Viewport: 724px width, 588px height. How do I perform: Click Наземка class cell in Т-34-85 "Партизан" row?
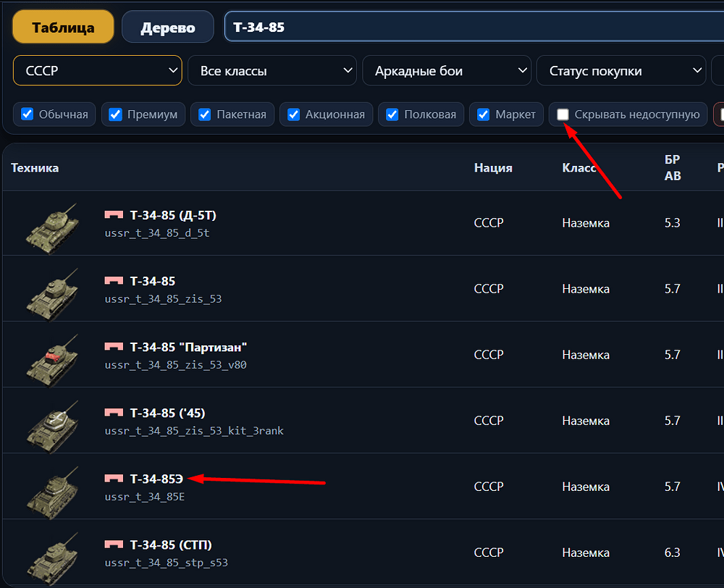(x=586, y=356)
